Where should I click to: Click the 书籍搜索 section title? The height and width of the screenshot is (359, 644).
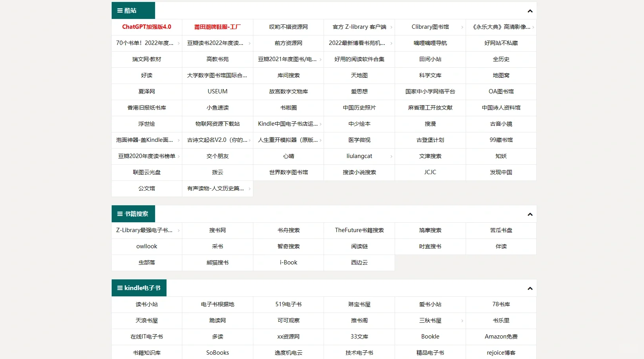point(136,214)
